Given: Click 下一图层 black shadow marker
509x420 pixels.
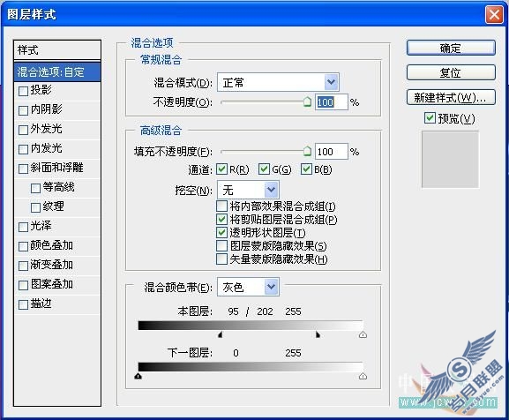Looking at the screenshot, I should 138,376.
